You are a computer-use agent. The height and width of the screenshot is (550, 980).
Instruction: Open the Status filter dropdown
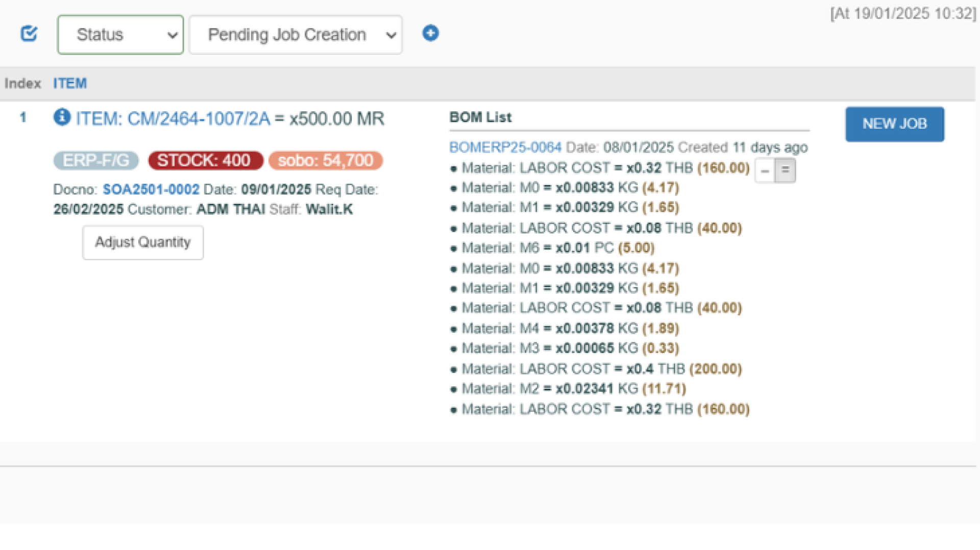pyautogui.click(x=120, y=35)
